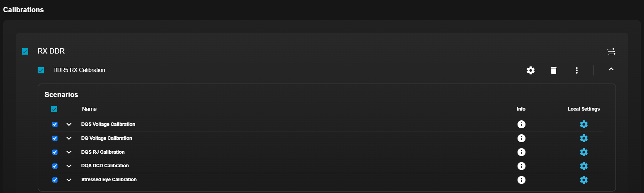Image resolution: width=644 pixels, height=193 pixels.
Task: Toggle select-all checkbox in Scenarios header
Action: pyautogui.click(x=54, y=109)
